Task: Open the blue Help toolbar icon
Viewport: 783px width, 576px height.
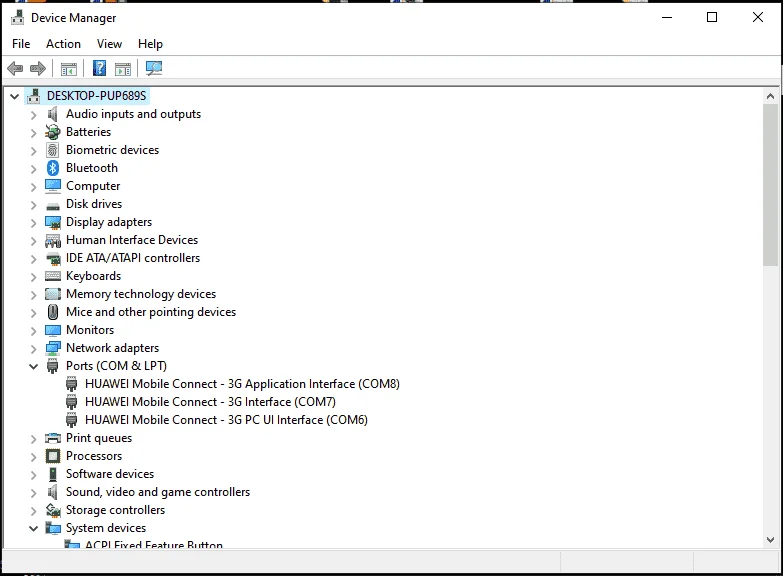Action: tap(99, 68)
